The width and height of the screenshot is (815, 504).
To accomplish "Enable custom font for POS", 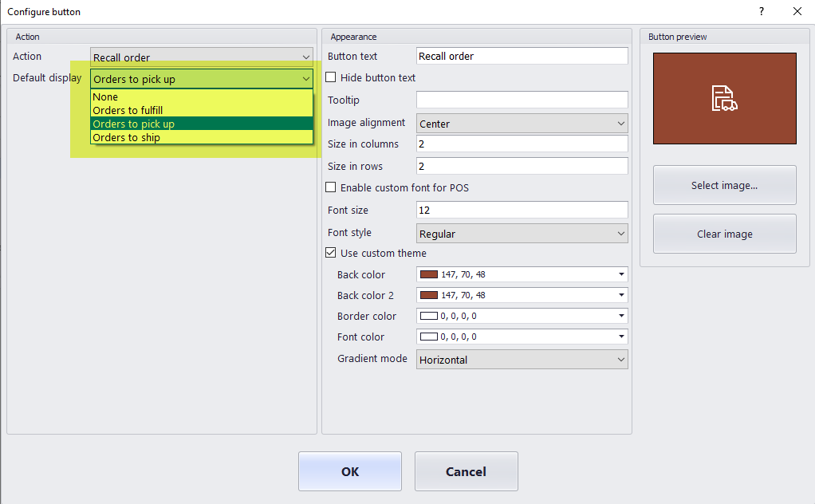I will (x=331, y=187).
